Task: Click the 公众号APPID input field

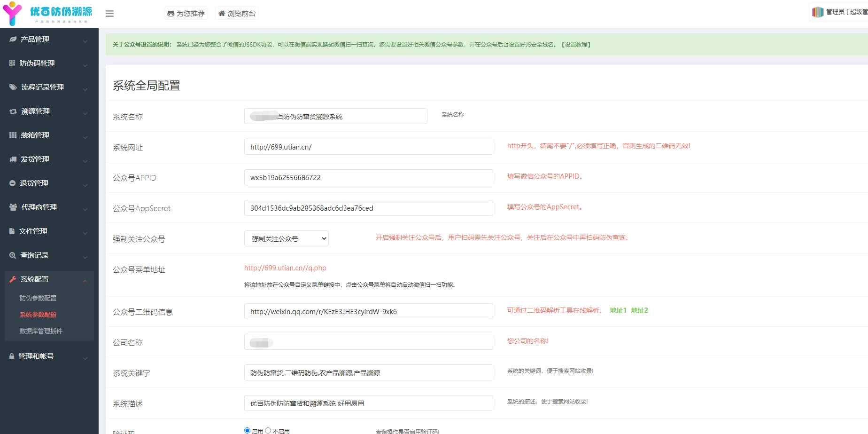Action: [x=368, y=178]
